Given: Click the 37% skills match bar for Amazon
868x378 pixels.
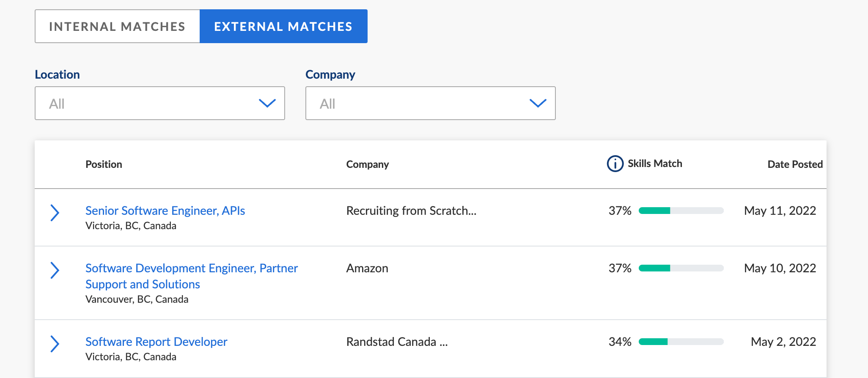Looking at the screenshot, I should pos(681,268).
